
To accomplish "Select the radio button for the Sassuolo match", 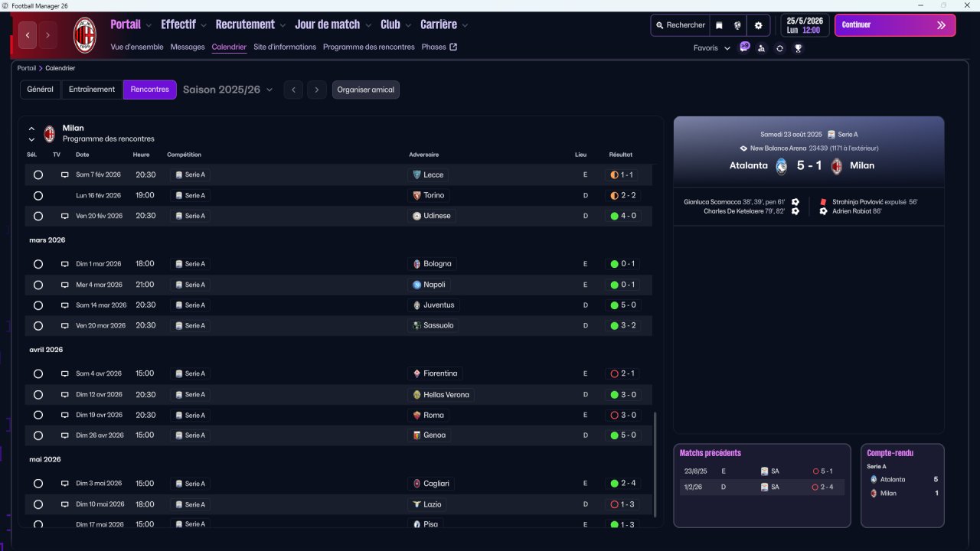I will (x=38, y=326).
